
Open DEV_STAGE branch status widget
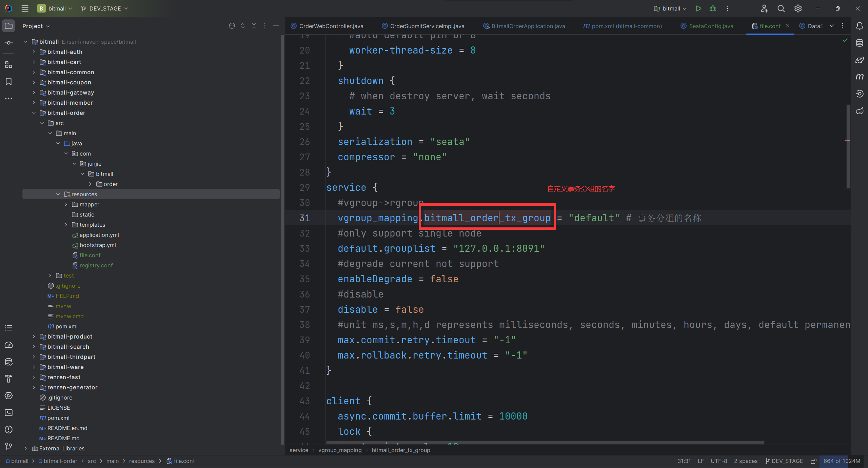click(784, 461)
